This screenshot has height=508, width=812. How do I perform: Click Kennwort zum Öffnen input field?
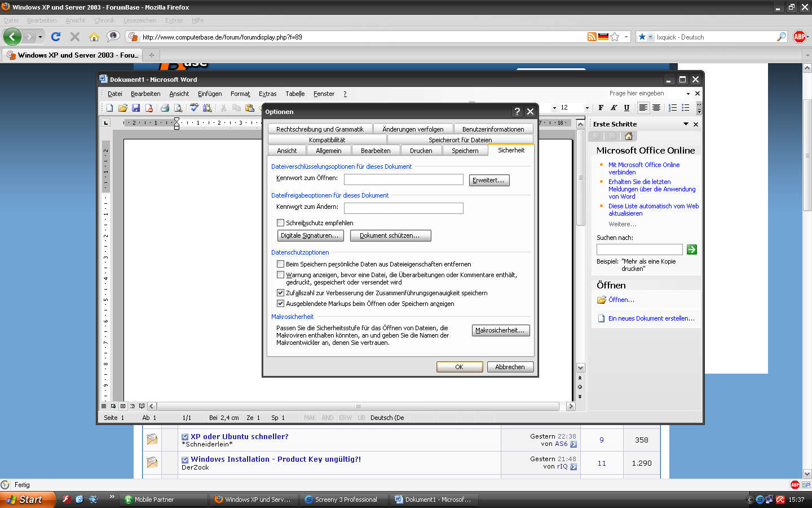click(404, 179)
